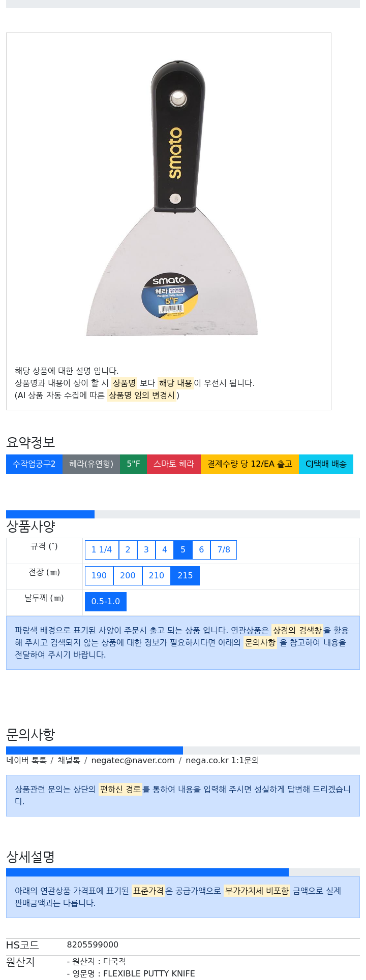Viewport: 366px width, 980px height.
Task: Click the negatec@naver.com contact email
Action: coord(133,761)
